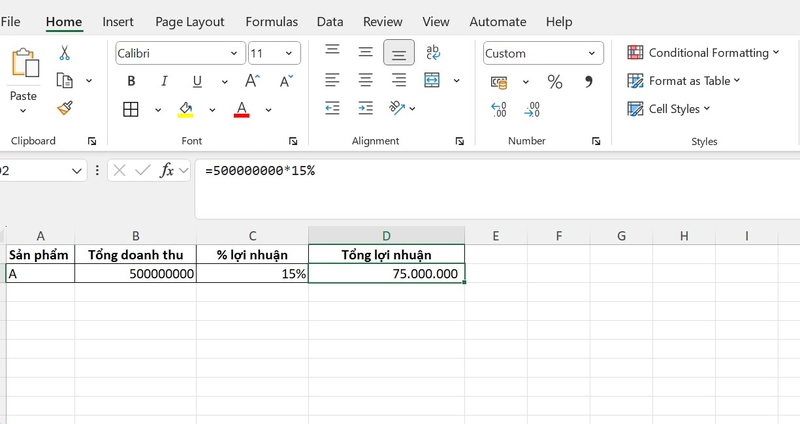Open Cell Styles gallery
The image size is (800, 424).
668,109
